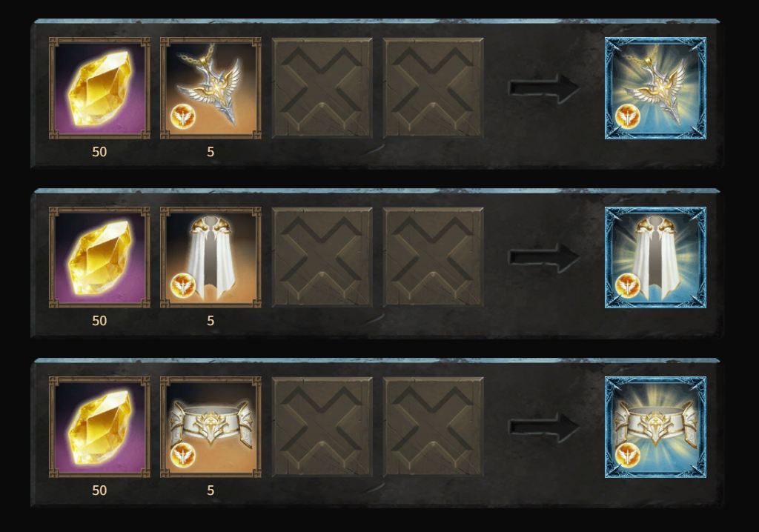759x532 pixels.
Task: Click the fourth empty slot in the amulet recipe
Action: click(433, 88)
